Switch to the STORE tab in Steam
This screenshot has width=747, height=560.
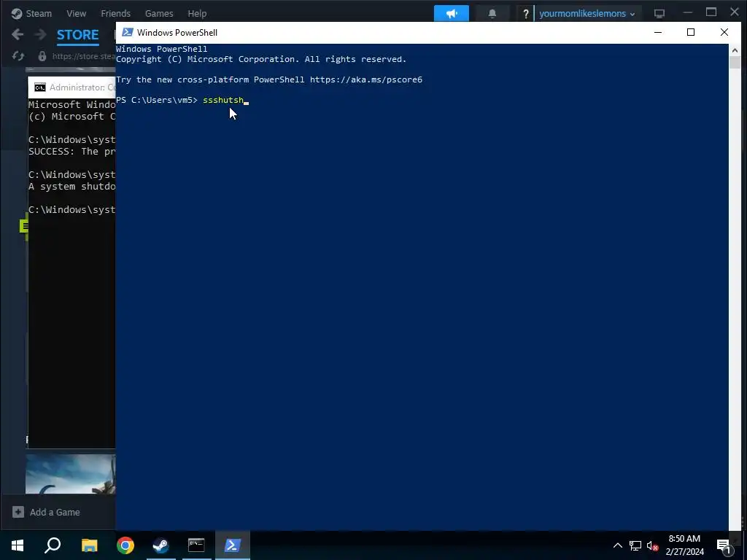pyautogui.click(x=77, y=35)
